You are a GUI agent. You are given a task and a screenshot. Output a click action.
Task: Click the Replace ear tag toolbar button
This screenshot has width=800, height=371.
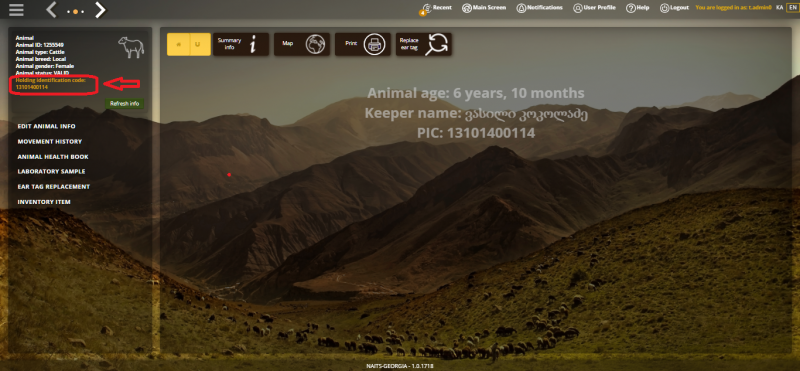pos(423,44)
